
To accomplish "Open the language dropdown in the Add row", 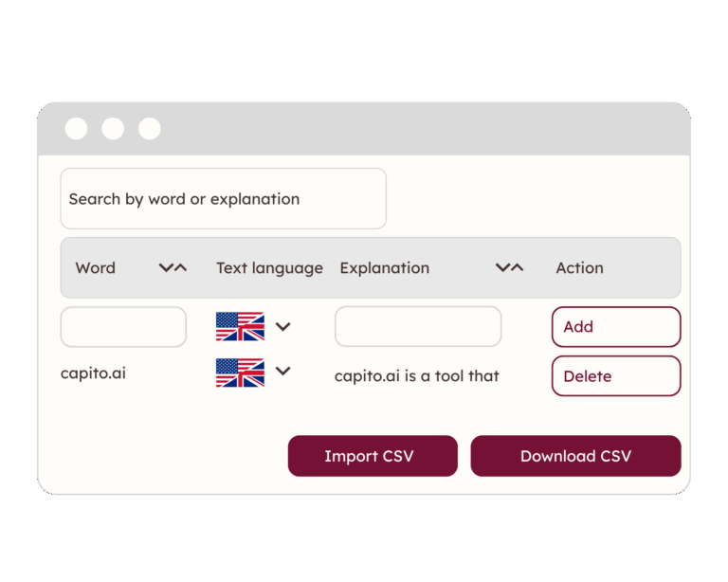I will (282, 327).
